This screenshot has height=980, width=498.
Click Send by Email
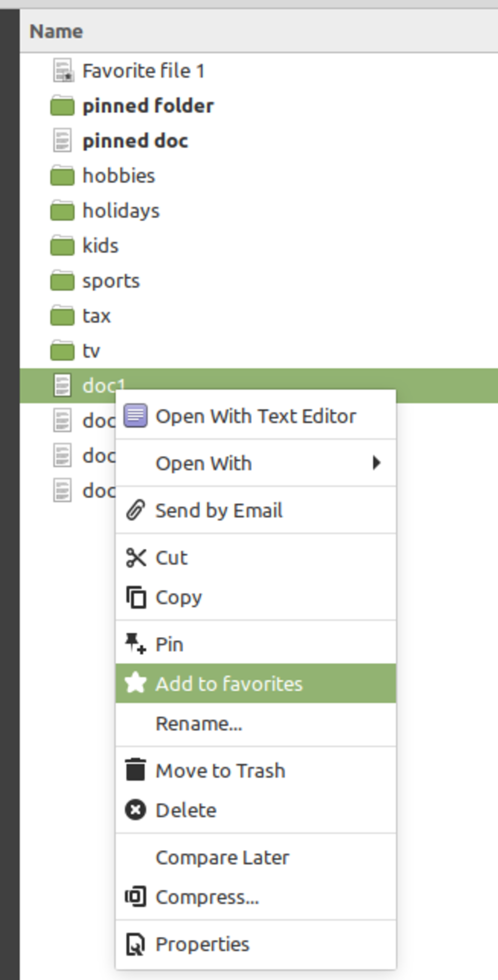pos(219,510)
